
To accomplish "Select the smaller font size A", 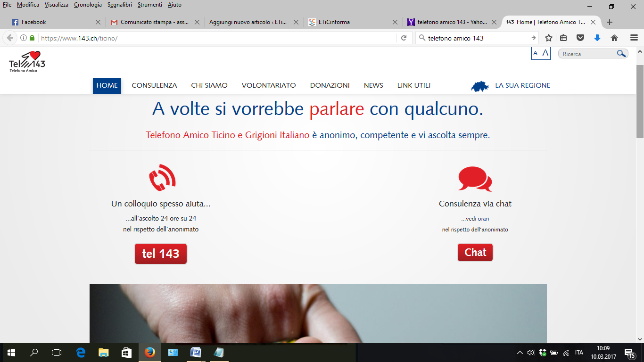I will 536,53.
